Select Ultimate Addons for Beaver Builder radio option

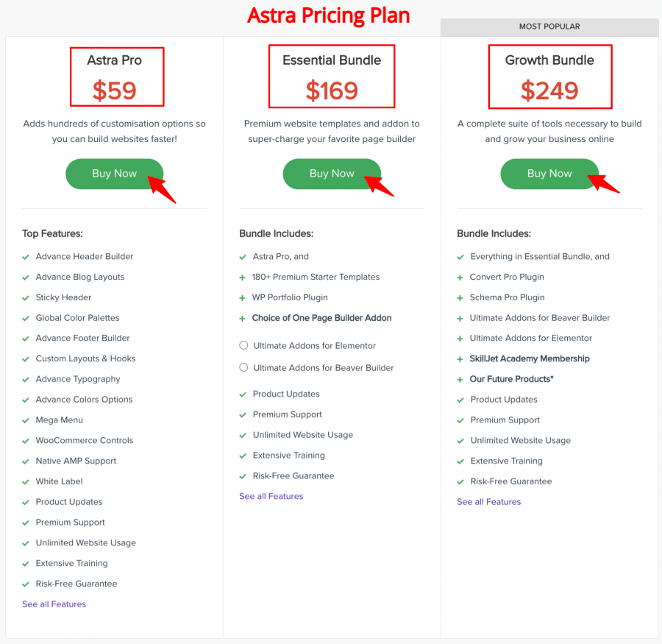coord(243,367)
